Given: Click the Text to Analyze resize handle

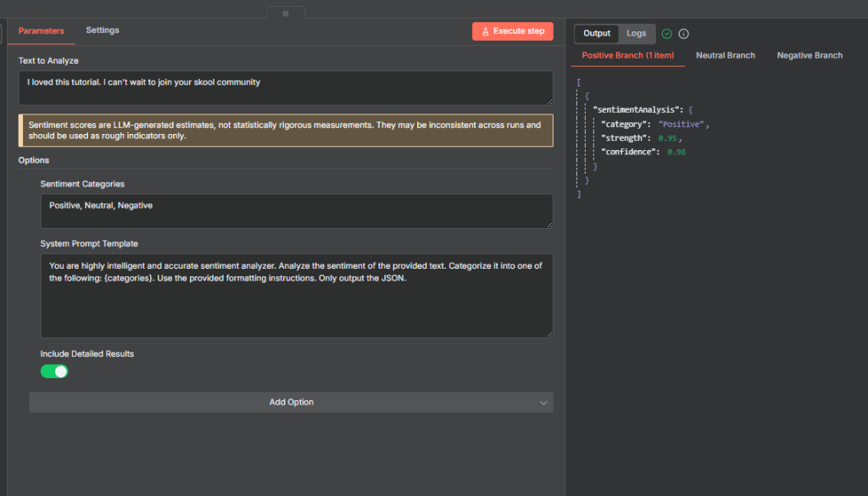Looking at the screenshot, I should tap(548, 101).
